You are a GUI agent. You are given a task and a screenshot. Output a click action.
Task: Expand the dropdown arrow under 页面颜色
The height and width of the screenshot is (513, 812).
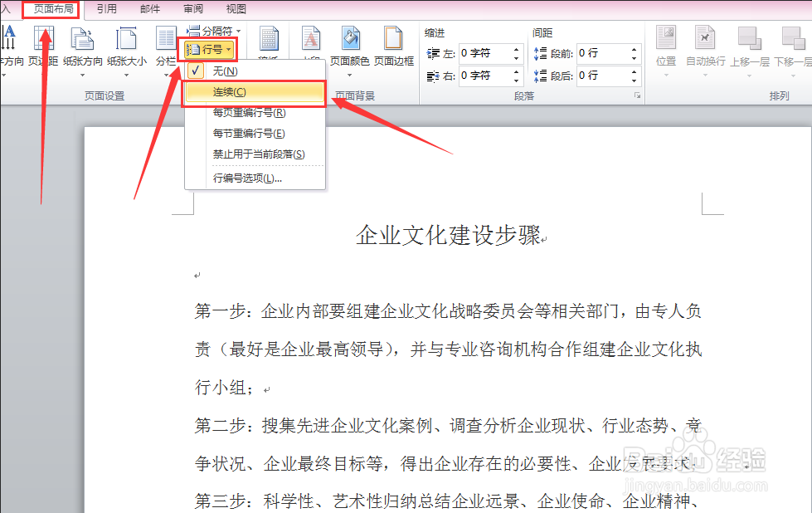pos(349,76)
